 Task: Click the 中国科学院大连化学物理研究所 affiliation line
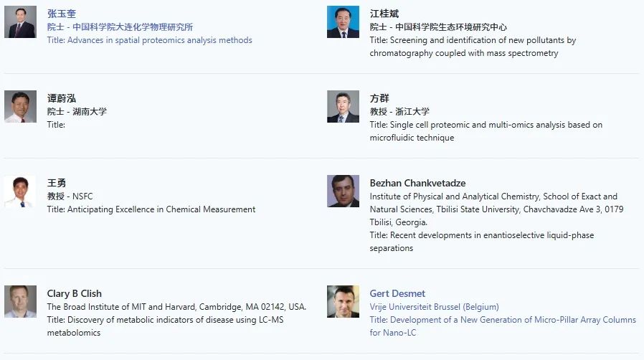click(x=120, y=27)
